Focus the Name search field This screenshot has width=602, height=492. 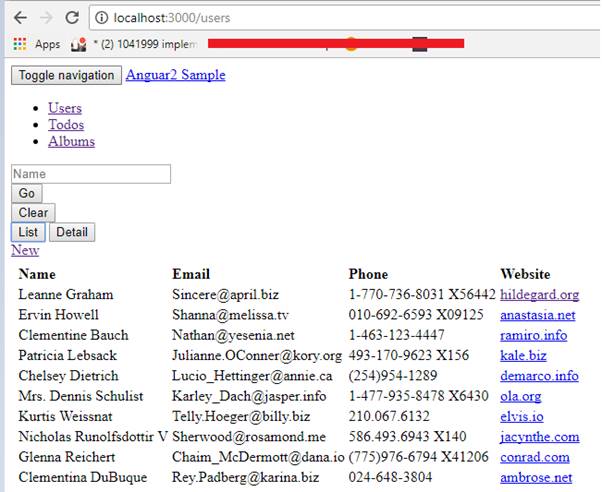pyautogui.click(x=91, y=174)
